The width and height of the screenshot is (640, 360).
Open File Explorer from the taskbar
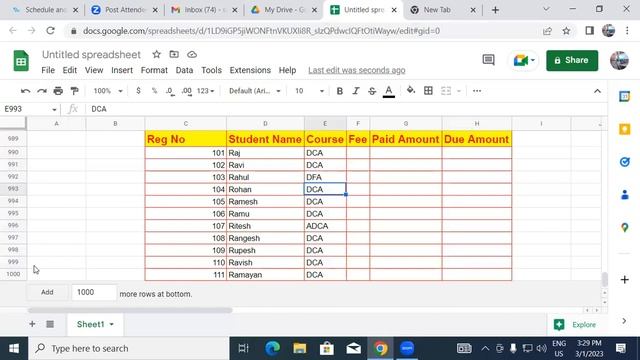click(300, 349)
